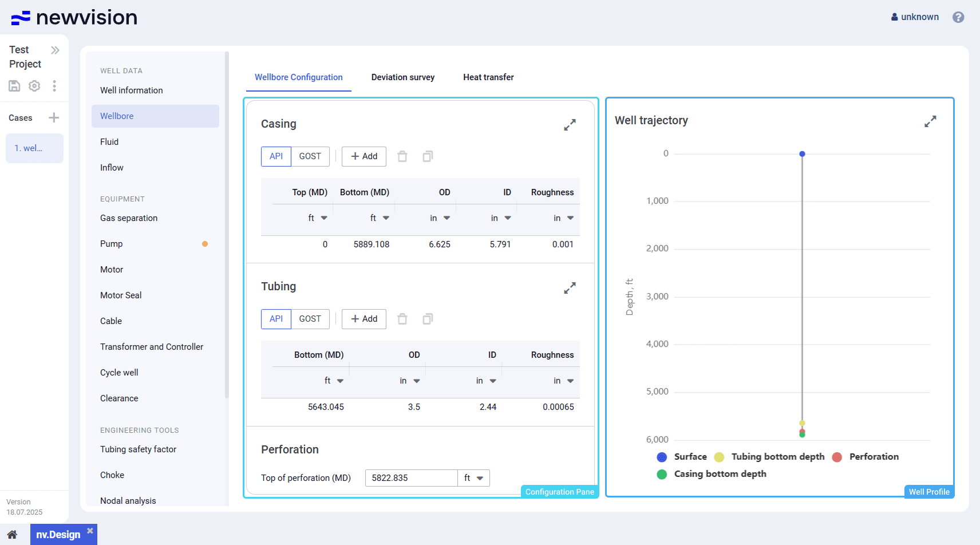980x545 pixels.
Task: Click the Top of perforation input field
Action: [411, 478]
